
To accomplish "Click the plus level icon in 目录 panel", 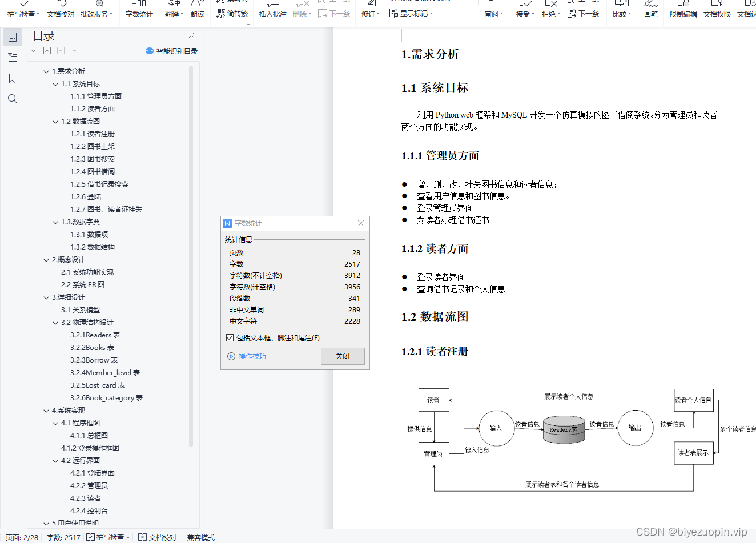I will point(61,51).
